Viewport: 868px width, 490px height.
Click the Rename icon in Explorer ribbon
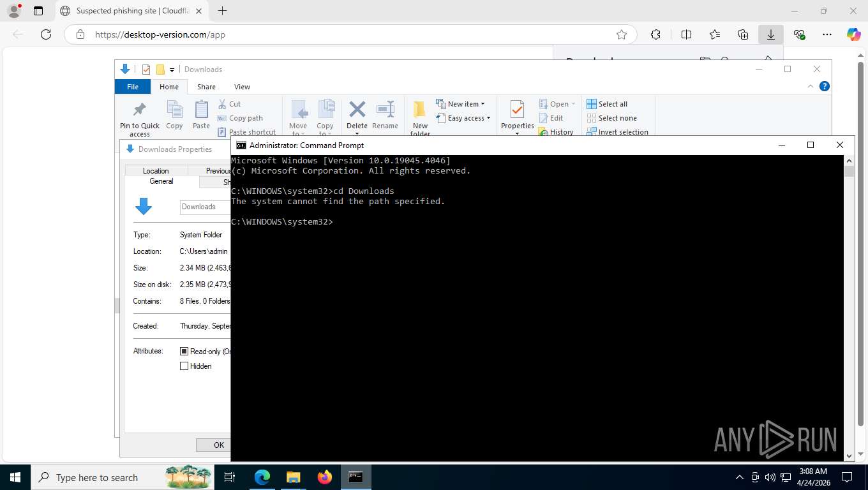click(x=385, y=115)
